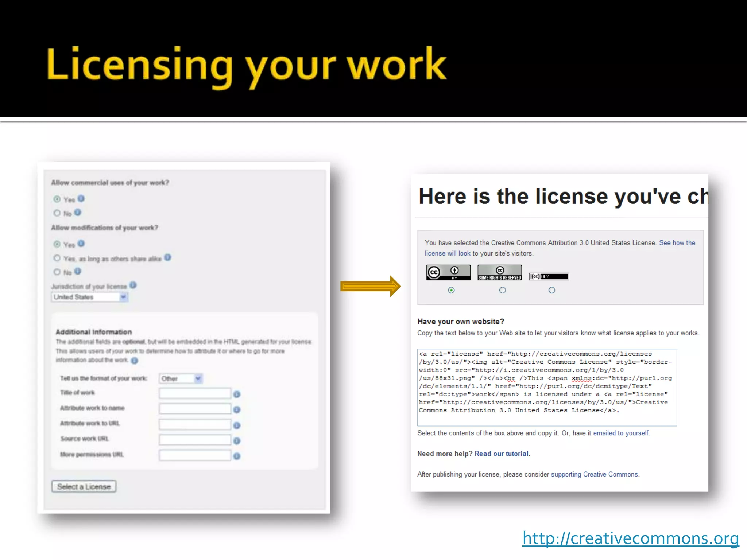Click the Some Rights Reserved badge
Viewport: 747px width, 560px height.
[499, 272]
